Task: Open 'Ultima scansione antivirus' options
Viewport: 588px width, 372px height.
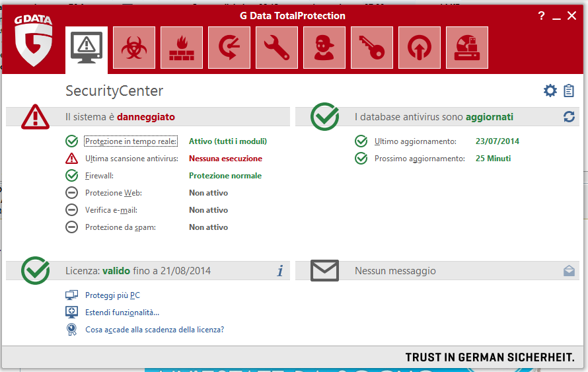Action: [131, 159]
